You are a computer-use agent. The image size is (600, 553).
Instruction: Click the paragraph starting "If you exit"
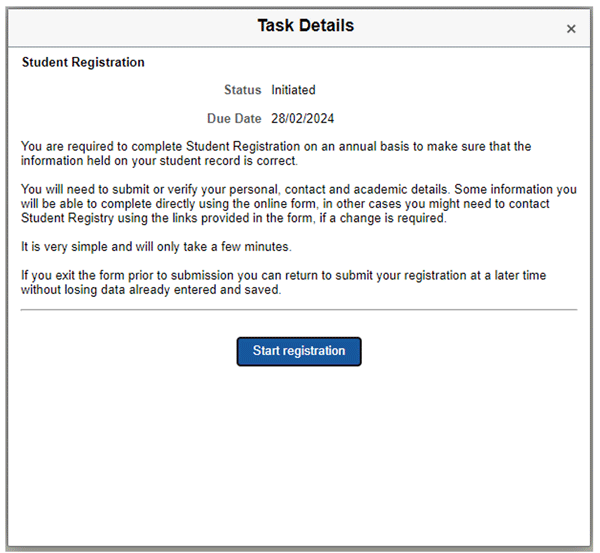click(x=283, y=282)
